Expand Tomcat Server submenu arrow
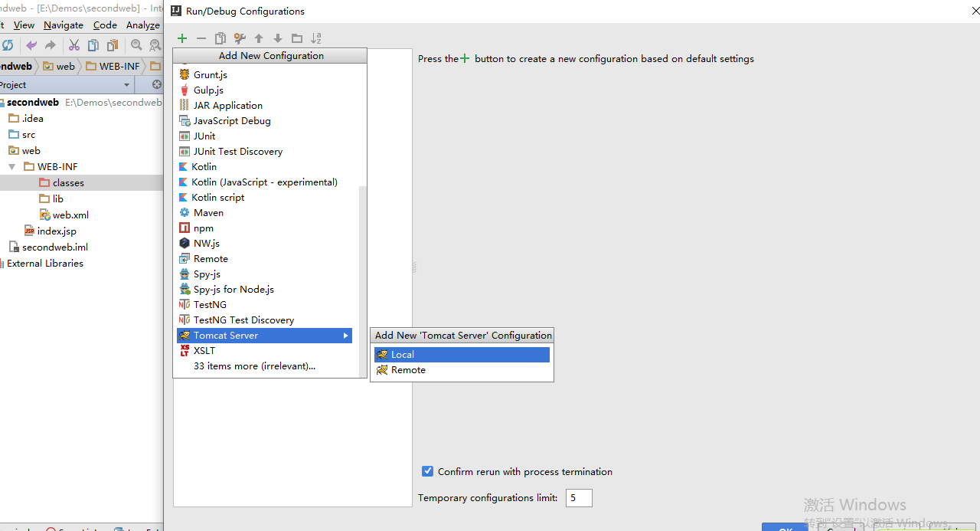The image size is (980, 531). pos(346,336)
